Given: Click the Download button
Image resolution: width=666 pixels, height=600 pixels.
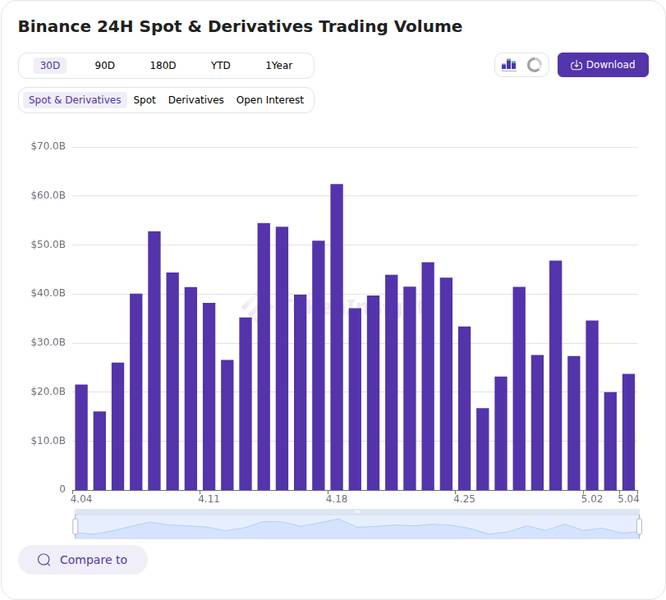Looking at the screenshot, I should (603, 65).
